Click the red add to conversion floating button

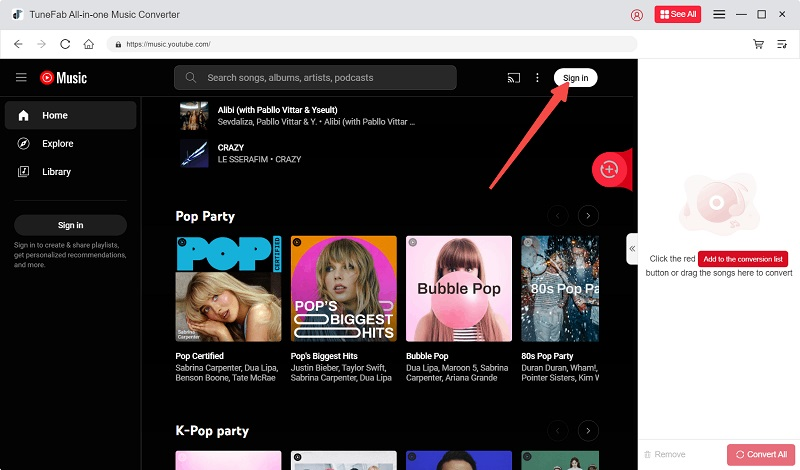click(609, 169)
